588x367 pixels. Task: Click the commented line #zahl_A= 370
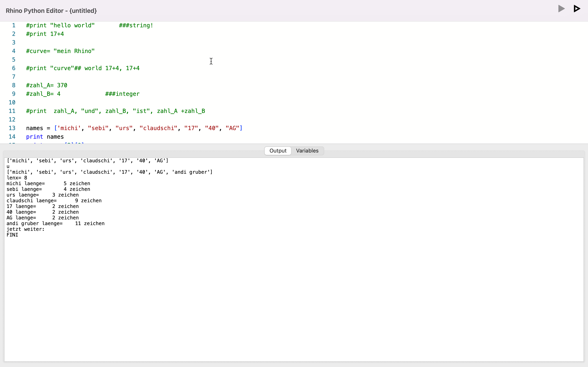tap(47, 85)
